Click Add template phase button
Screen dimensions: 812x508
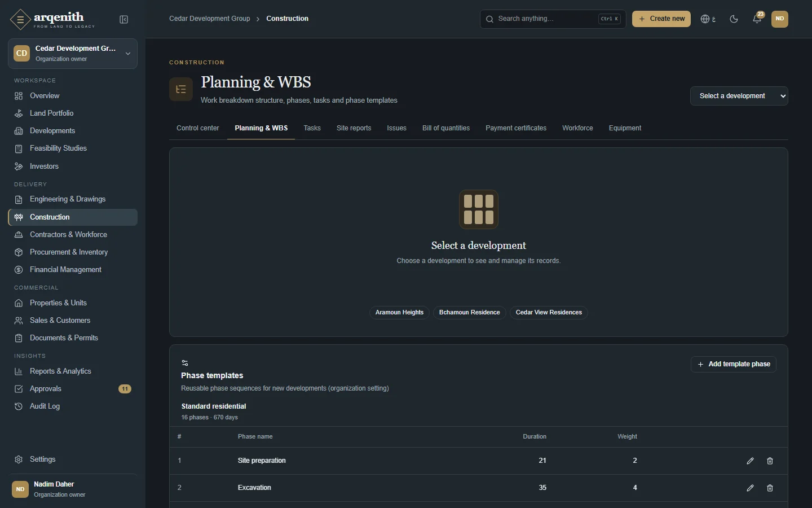coord(734,365)
